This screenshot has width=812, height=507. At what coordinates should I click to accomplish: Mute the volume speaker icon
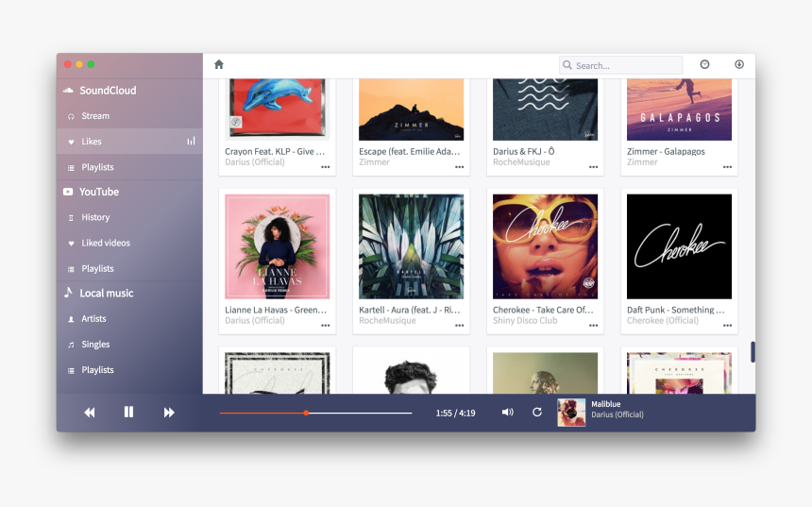[x=508, y=413]
